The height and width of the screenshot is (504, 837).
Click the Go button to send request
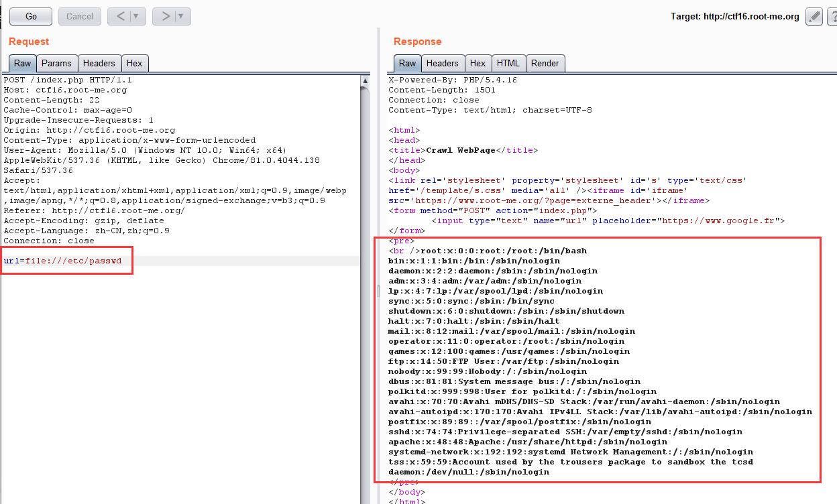[x=32, y=16]
